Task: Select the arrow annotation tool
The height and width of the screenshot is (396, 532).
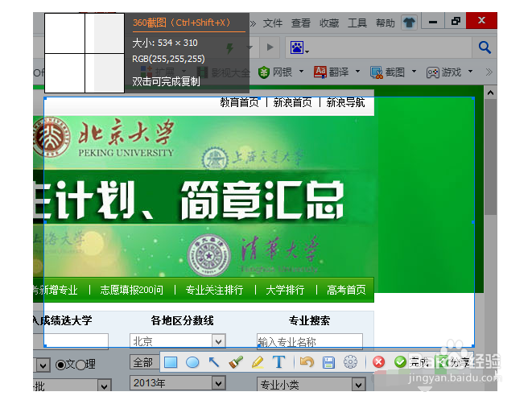Action: pos(214,362)
